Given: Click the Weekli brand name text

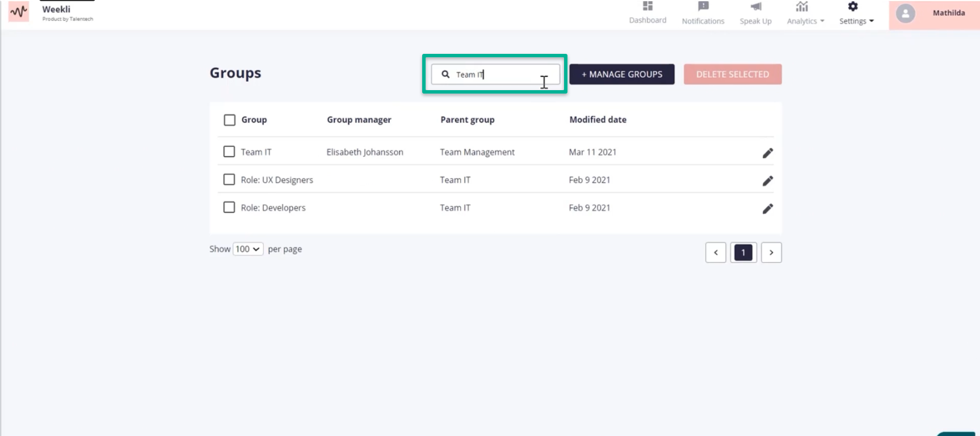Looking at the screenshot, I should (x=56, y=9).
